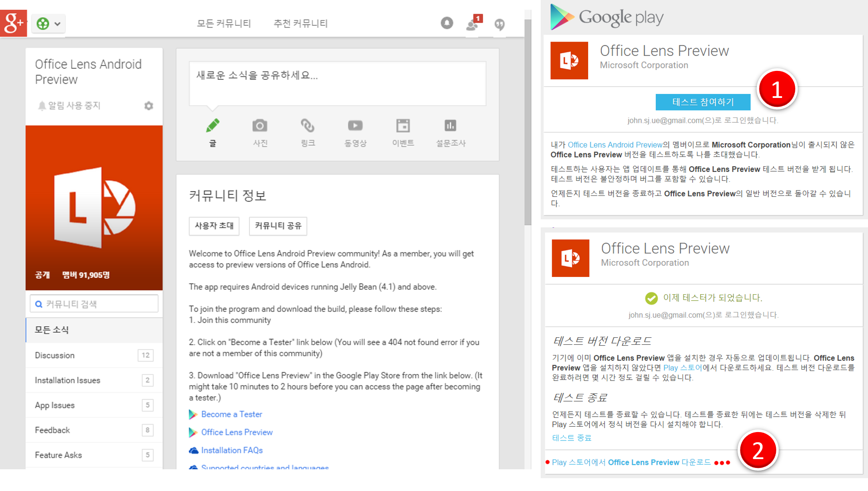Open the Become a Tester link
Viewport: 868px width, 491px height.
231,414
